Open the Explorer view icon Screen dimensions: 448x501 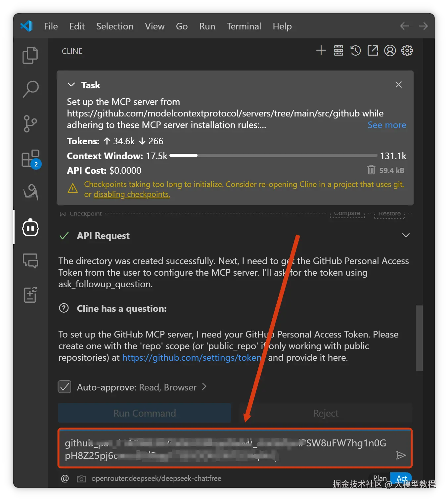pyautogui.click(x=30, y=55)
